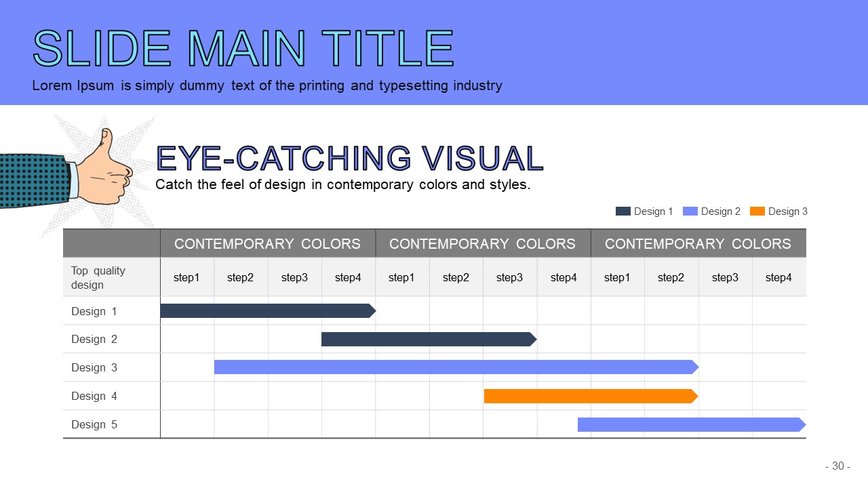This screenshot has width=868, height=488.
Task: Click the orange Design 4 bar
Action: click(x=590, y=396)
